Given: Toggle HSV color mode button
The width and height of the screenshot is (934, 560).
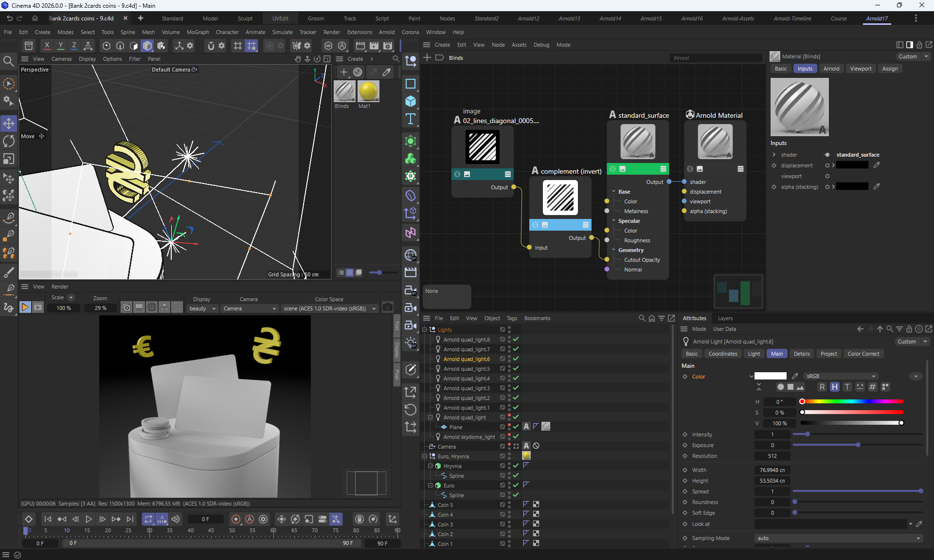Looking at the screenshot, I should pos(834,387).
